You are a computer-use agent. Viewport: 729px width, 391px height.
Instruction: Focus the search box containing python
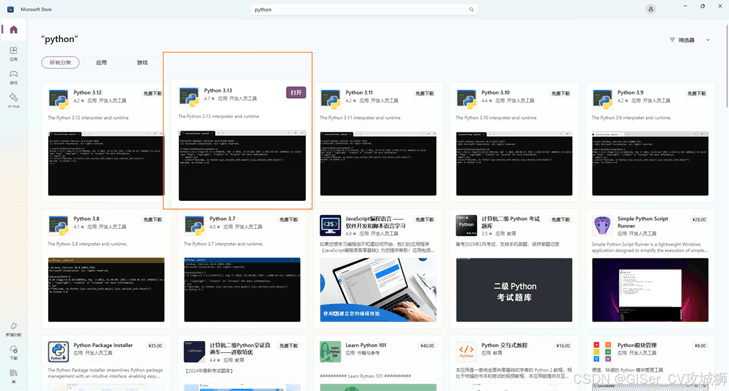click(x=364, y=9)
